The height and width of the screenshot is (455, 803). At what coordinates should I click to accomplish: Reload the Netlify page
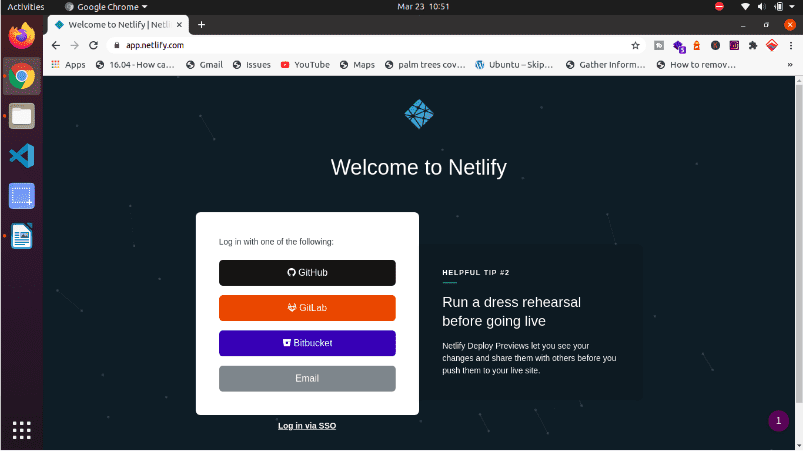[x=93, y=45]
